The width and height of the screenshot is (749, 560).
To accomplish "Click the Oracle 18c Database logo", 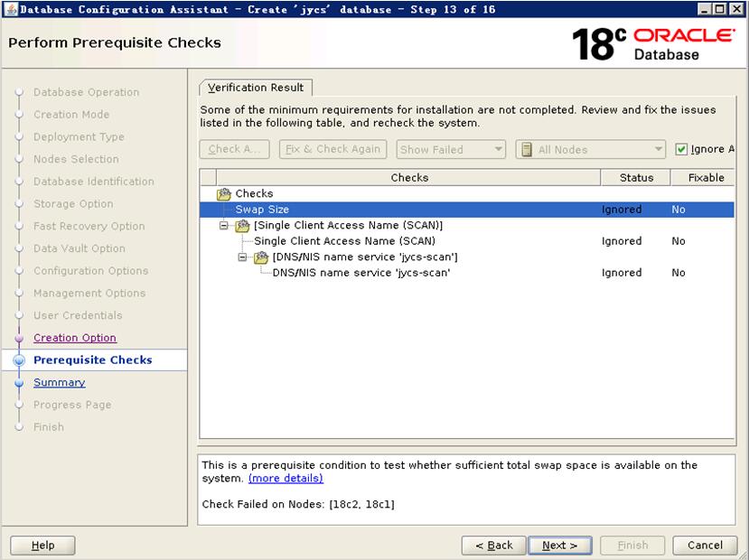I will (652, 44).
